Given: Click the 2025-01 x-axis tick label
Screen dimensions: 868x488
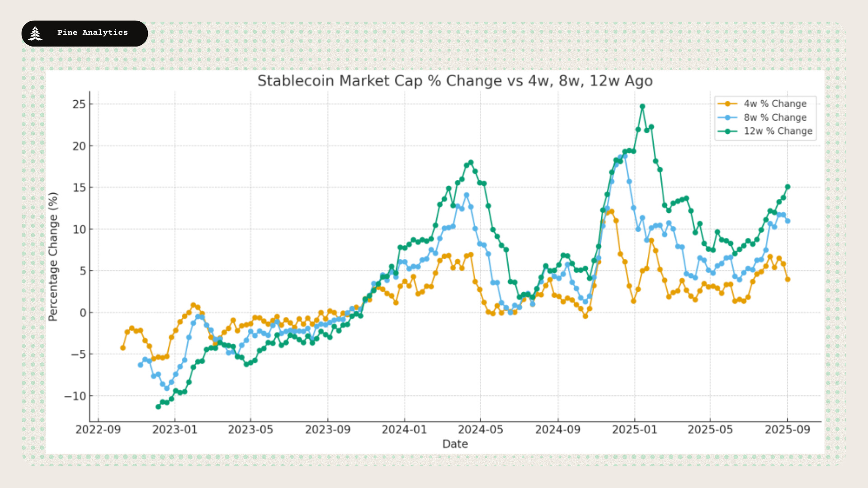Looking at the screenshot, I should coord(634,430).
